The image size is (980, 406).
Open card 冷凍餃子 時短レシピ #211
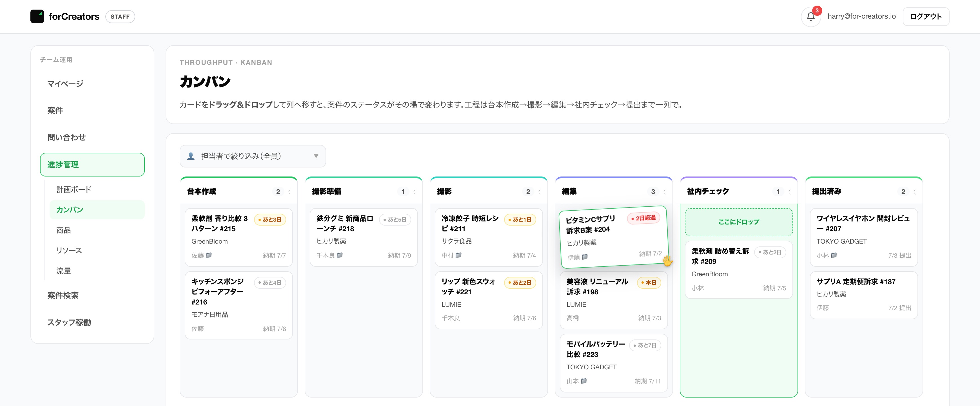coord(489,237)
